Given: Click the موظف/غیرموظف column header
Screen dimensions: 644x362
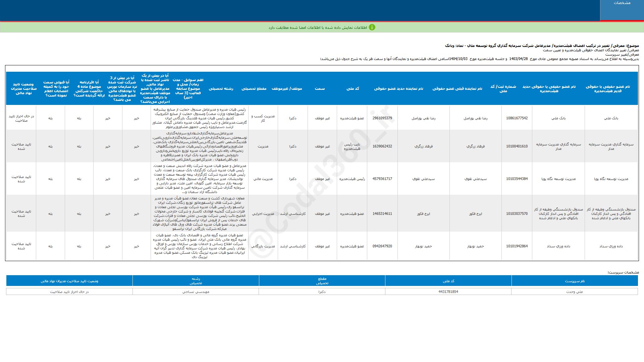Looking at the screenshot, I should 286,88.
